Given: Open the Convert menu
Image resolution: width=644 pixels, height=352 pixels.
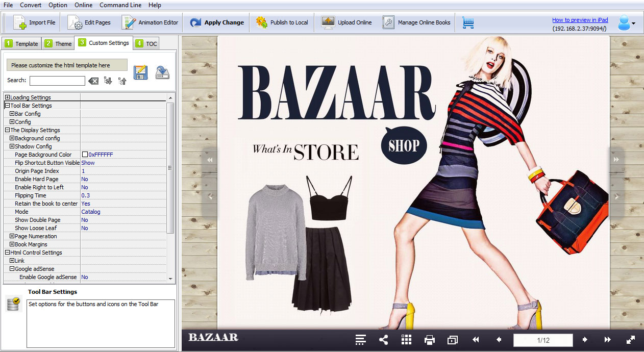Looking at the screenshot, I should click(31, 5).
